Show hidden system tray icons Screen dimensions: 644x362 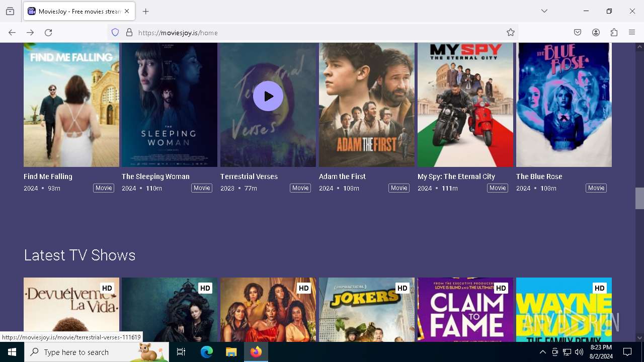542,352
